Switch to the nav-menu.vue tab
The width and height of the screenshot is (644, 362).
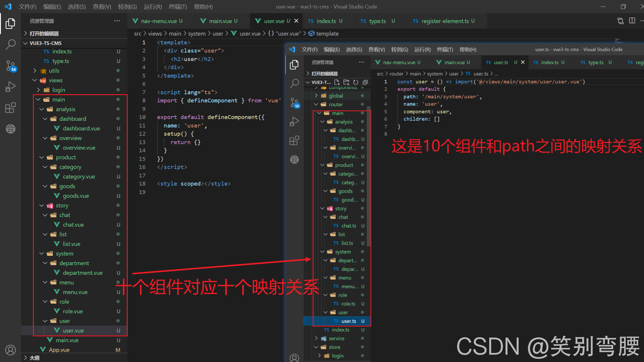[x=159, y=21]
